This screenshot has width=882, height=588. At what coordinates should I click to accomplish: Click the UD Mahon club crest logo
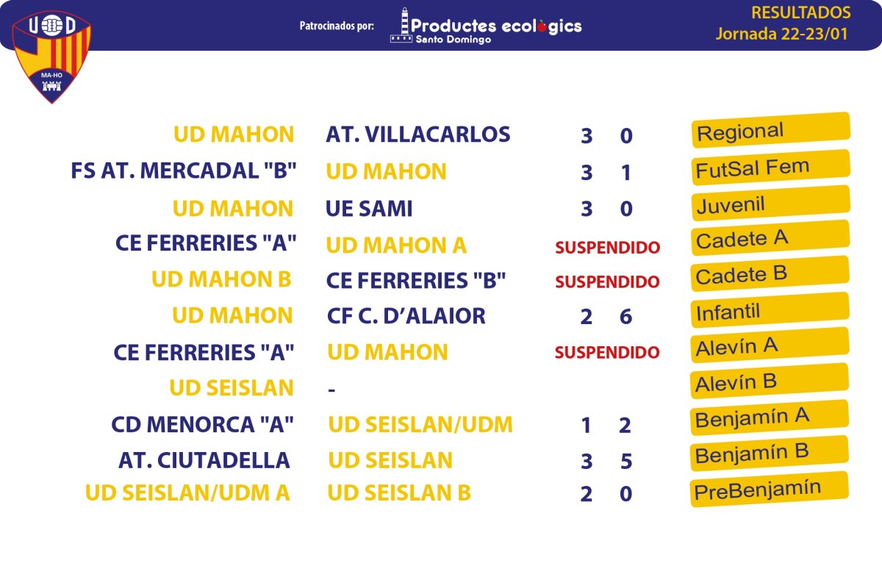pyautogui.click(x=51, y=56)
